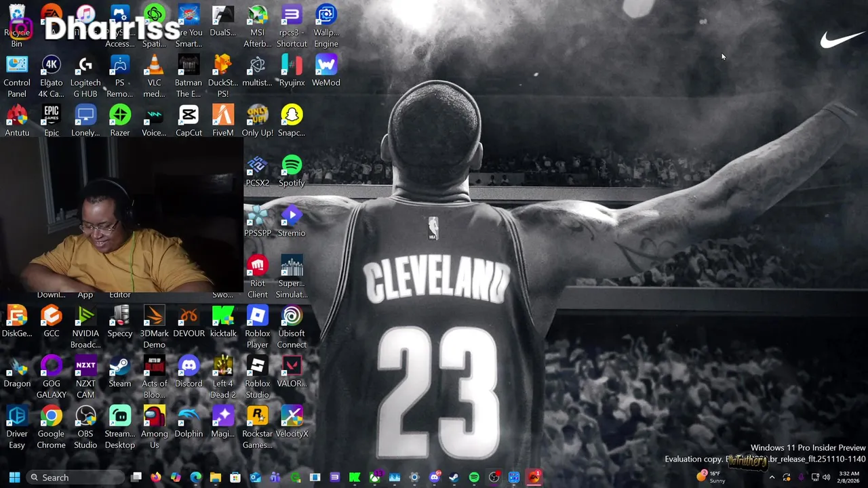This screenshot has width=868, height=488.
Task: Open the Spotify desktop shortcut
Action: [x=292, y=171]
